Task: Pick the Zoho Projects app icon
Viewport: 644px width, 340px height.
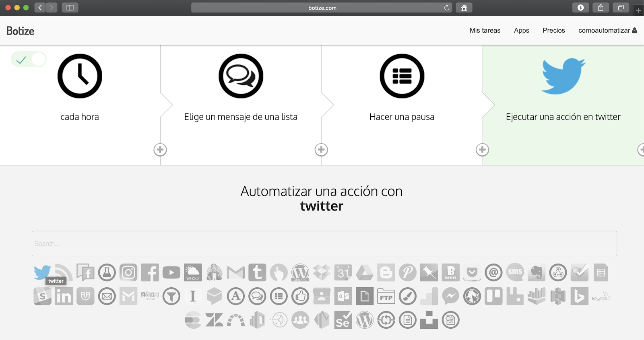Action: pos(150,296)
